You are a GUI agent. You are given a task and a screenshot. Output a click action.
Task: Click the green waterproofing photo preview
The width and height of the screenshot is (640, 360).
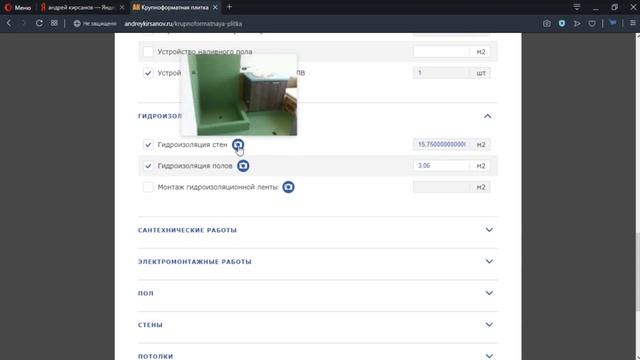pos(239,95)
